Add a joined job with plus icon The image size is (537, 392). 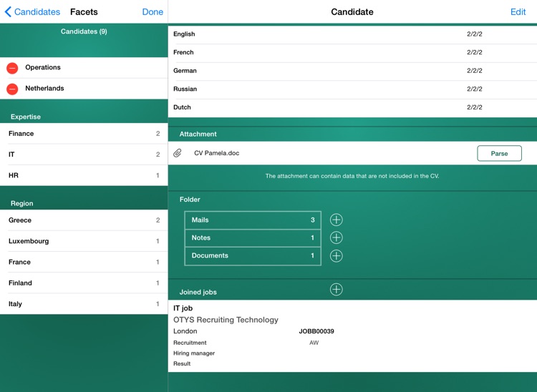pos(336,290)
